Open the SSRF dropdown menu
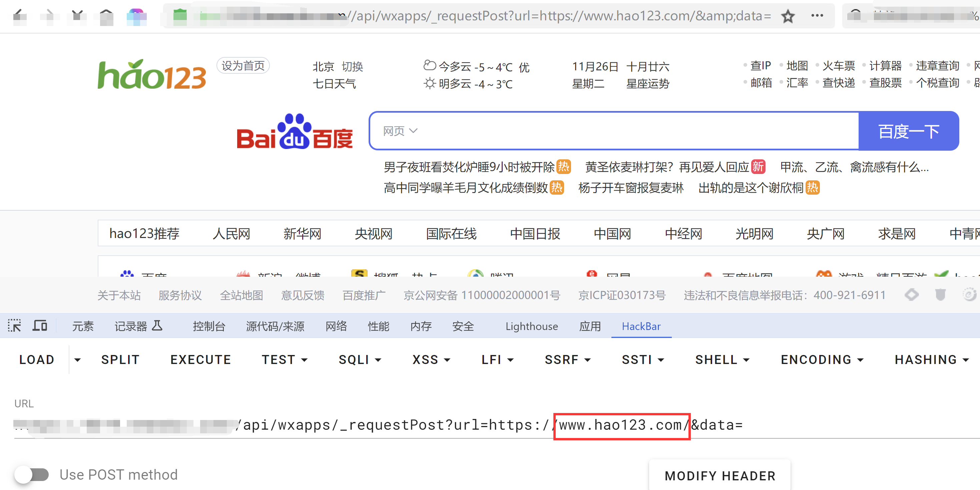 [567, 360]
